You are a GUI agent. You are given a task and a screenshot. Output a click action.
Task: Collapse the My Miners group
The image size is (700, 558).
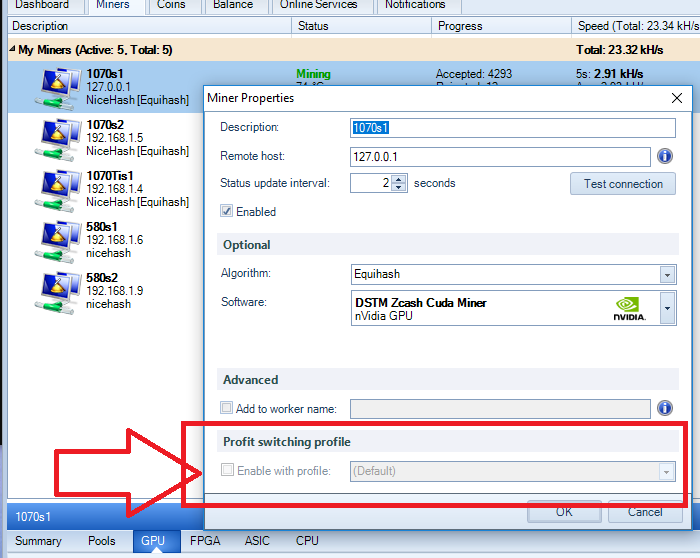12,49
